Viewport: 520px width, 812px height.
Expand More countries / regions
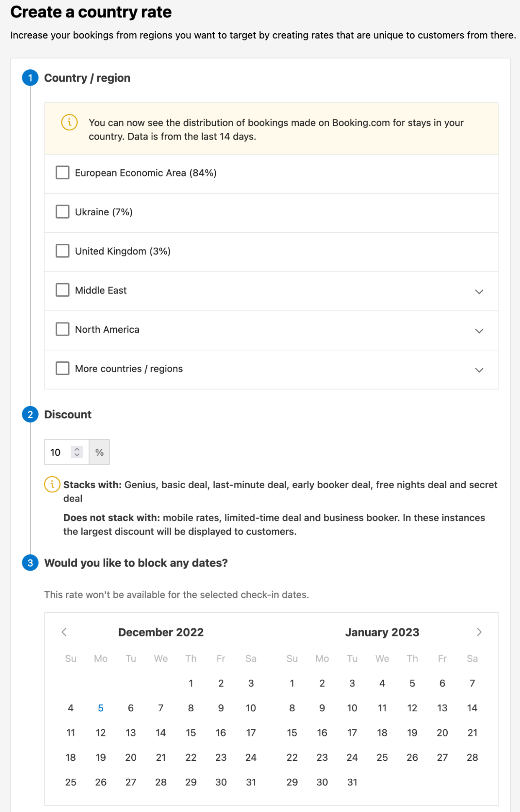[479, 370]
